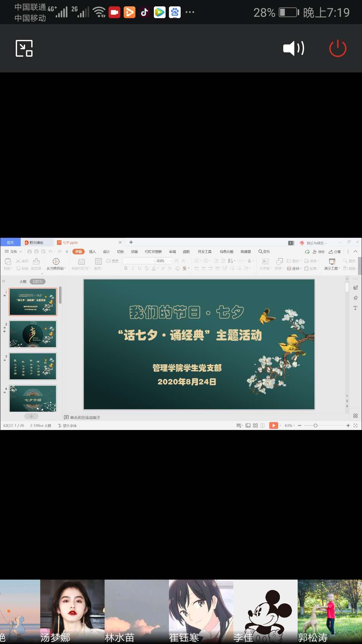
Task: Tap the red power button to leave
Action: click(338, 48)
